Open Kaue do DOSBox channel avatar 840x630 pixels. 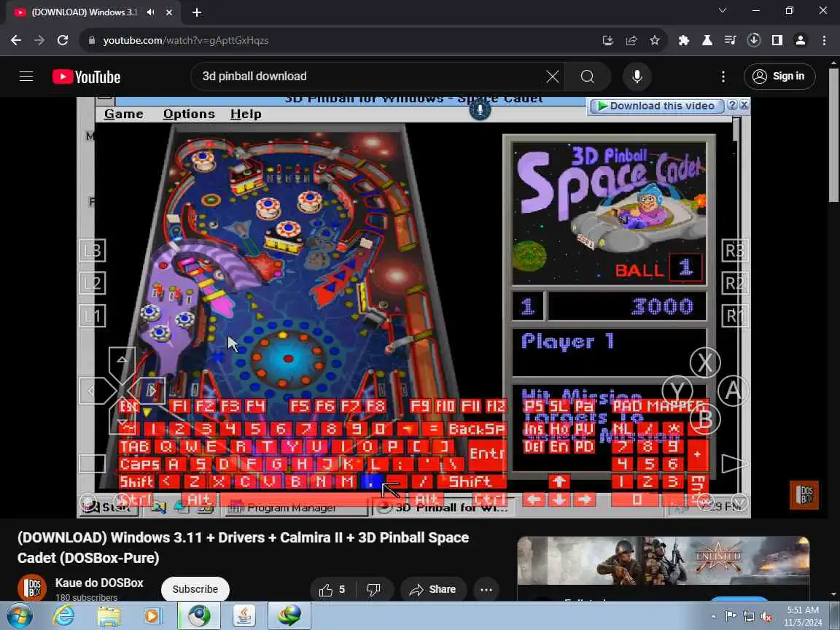pos(31,588)
